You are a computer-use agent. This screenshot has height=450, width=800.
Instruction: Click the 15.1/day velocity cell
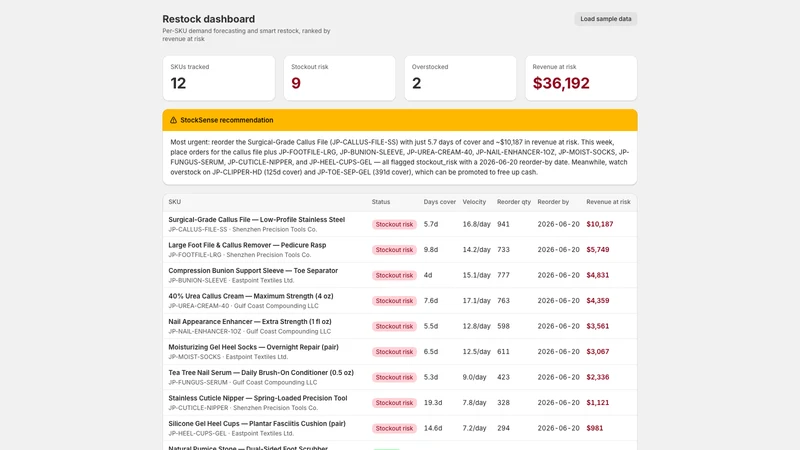[x=477, y=275]
